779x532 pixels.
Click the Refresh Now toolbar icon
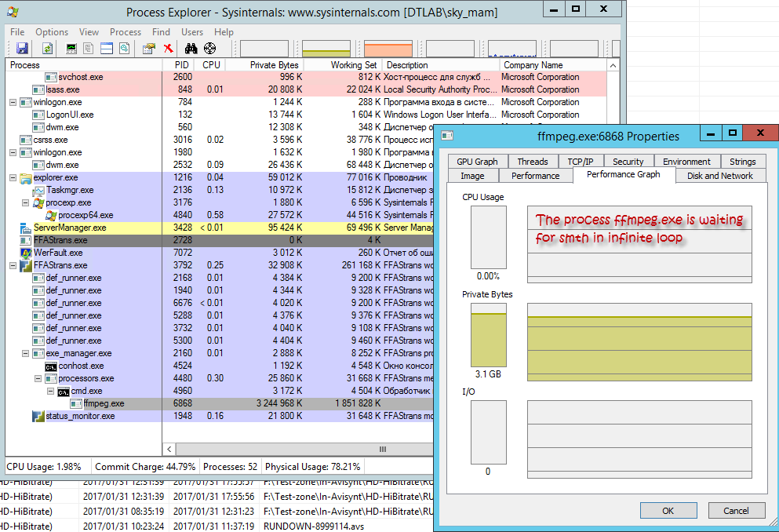(x=47, y=48)
